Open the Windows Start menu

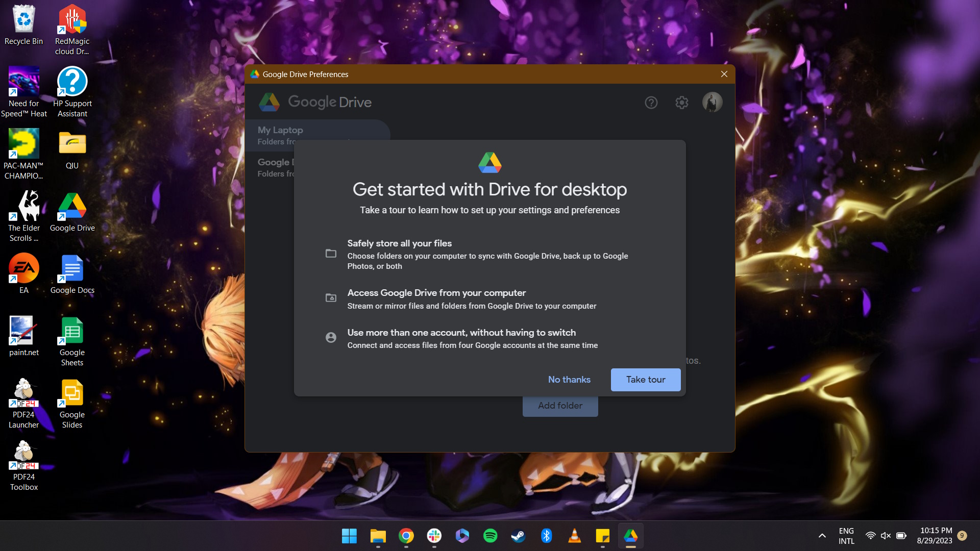[348, 536]
